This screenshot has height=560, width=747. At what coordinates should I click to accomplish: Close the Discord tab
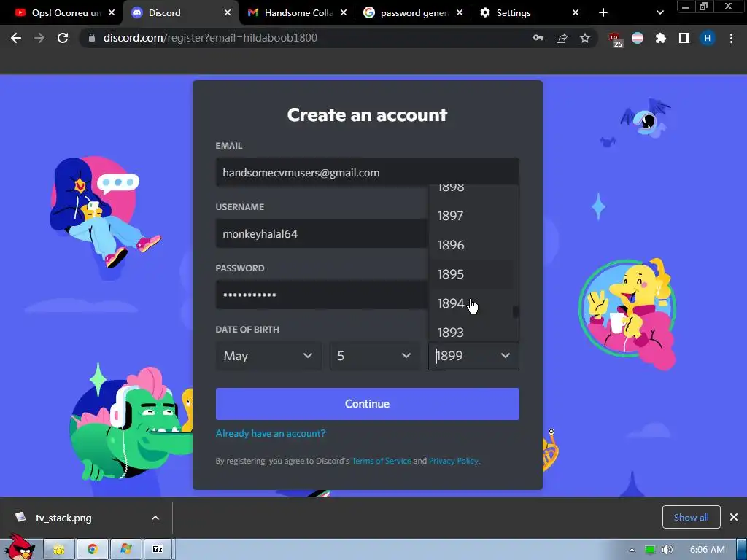(228, 13)
